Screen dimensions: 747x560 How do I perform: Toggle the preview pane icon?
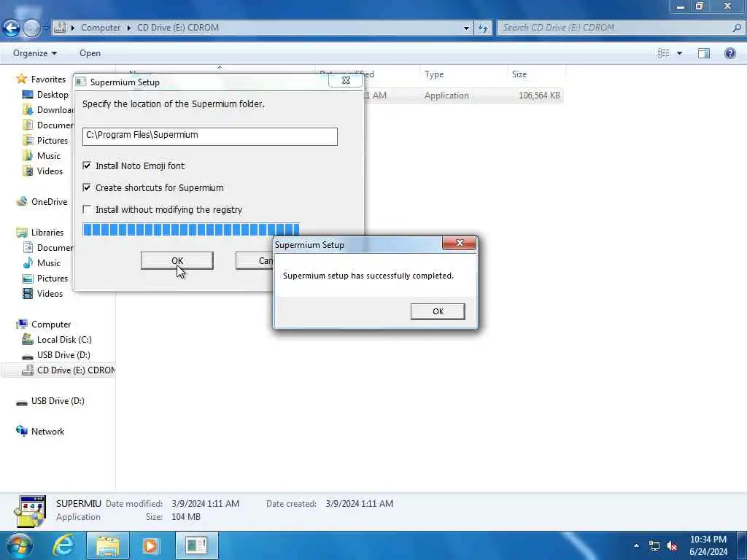pyautogui.click(x=704, y=53)
